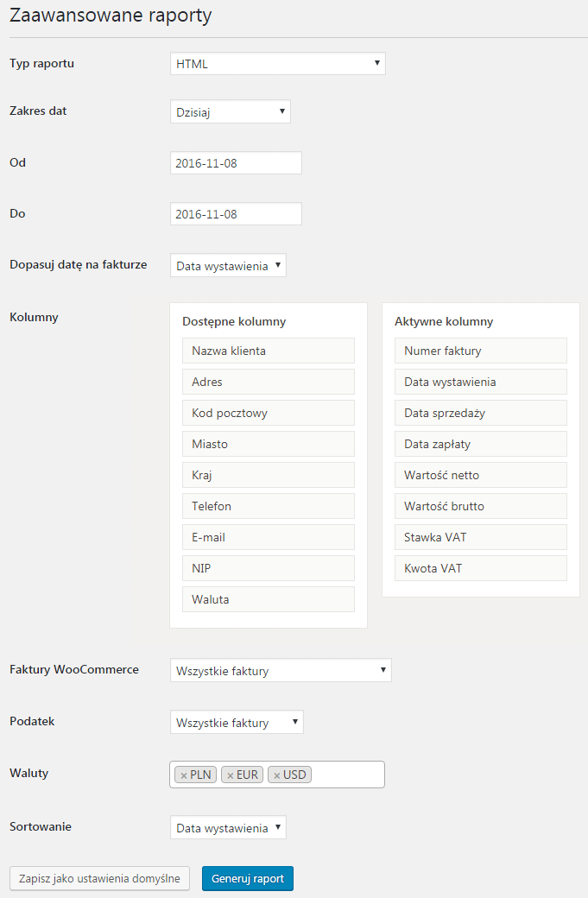Open the Podatek dropdown
The height and width of the screenshot is (898, 588).
[237, 722]
